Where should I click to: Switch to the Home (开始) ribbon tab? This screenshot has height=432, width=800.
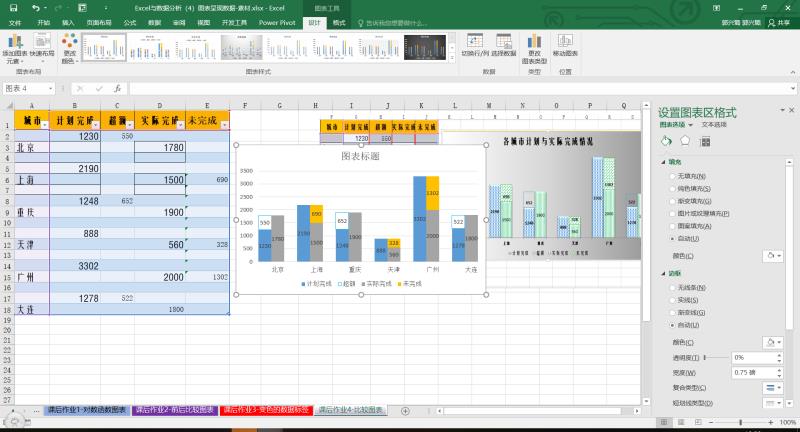pos(44,23)
